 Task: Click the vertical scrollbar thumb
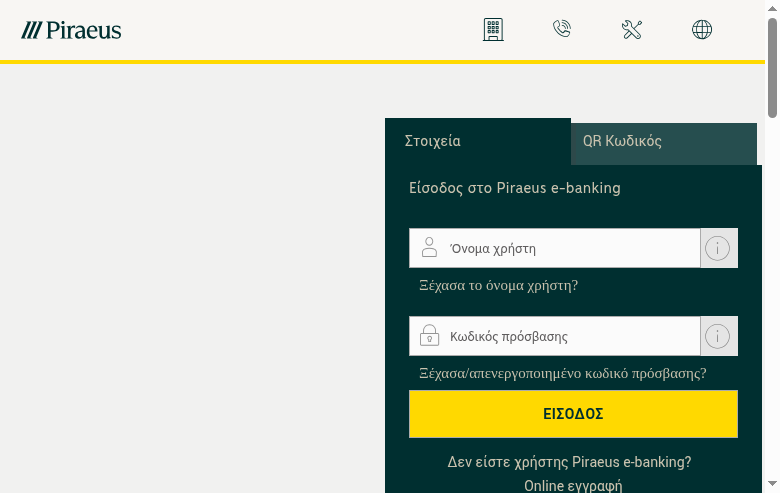point(772,68)
